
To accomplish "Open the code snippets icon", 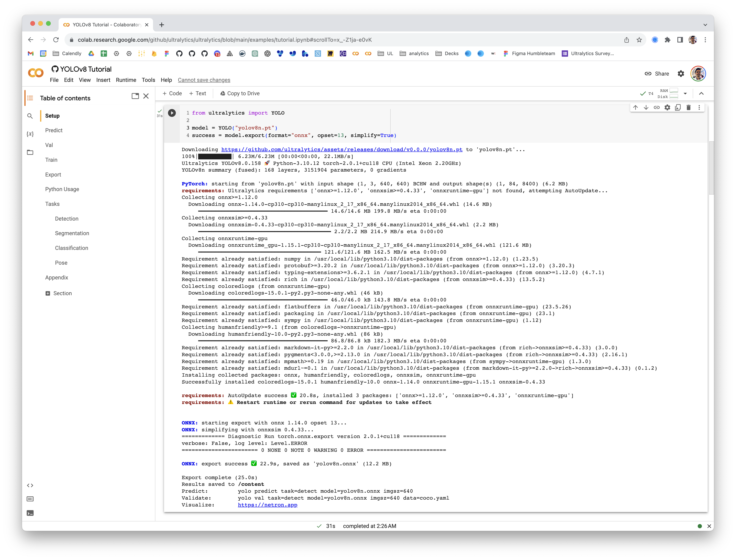I will click(x=30, y=485).
